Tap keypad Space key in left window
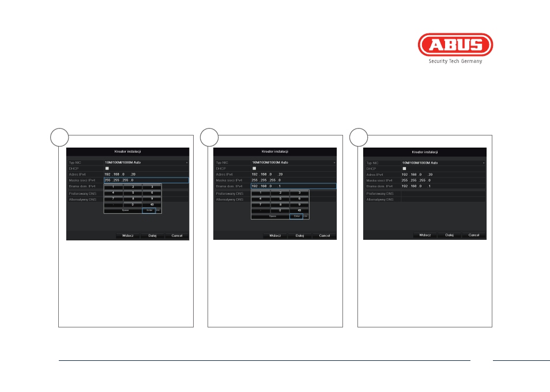This screenshot has height=392, width=550. 125,210
